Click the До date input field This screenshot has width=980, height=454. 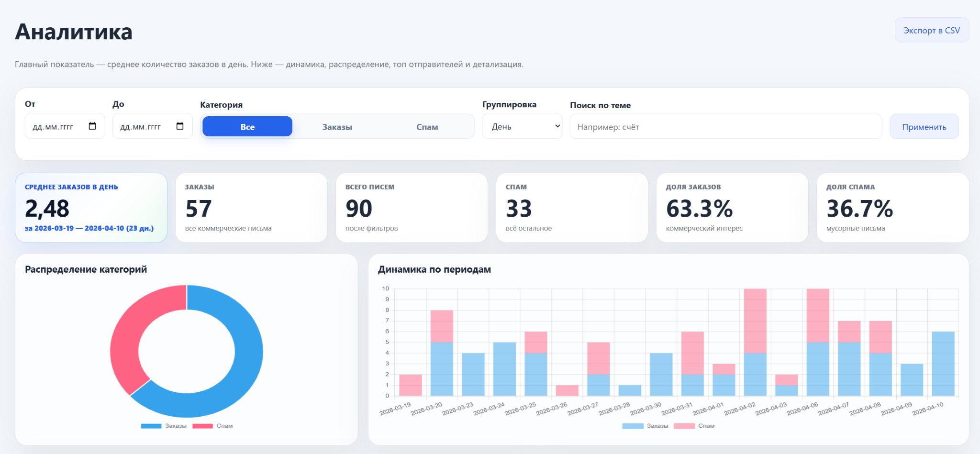(x=152, y=126)
